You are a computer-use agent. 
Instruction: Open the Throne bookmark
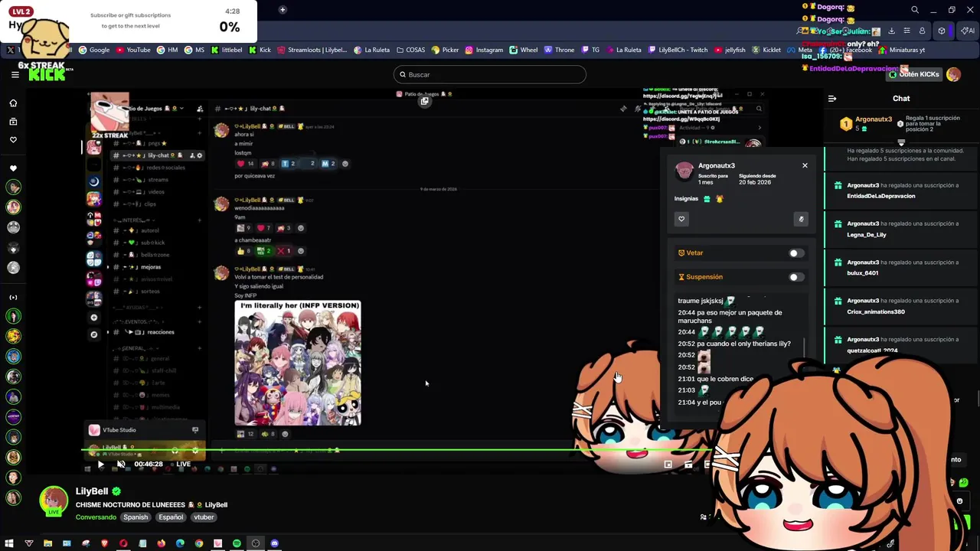[559, 50]
